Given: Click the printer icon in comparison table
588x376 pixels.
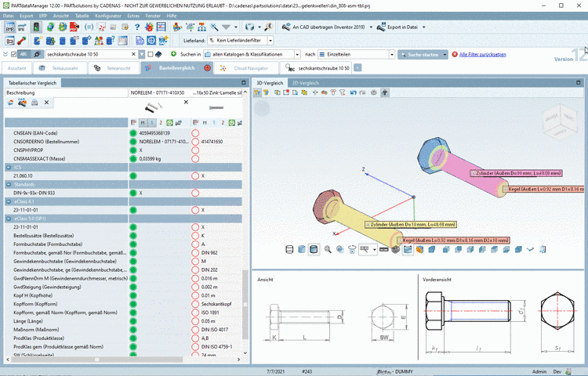Looking at the screenshot, I should point(34,103).
